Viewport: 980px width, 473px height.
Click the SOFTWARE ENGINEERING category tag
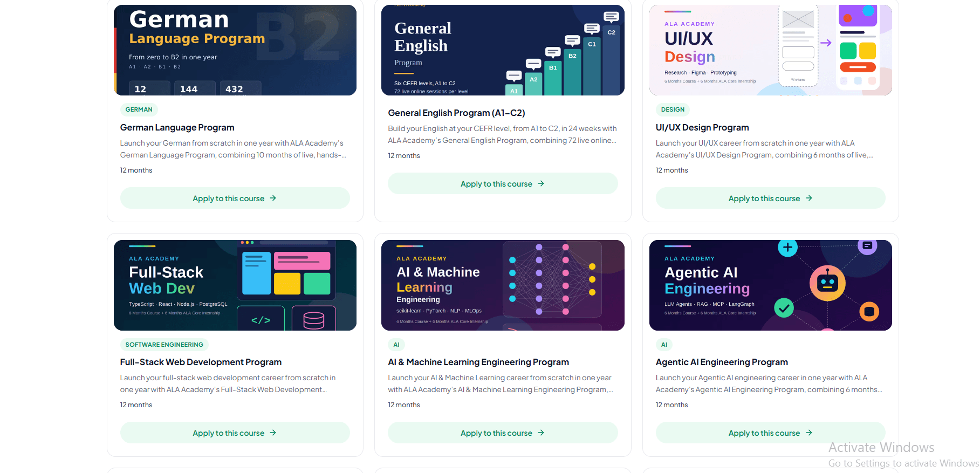point(165,345)
